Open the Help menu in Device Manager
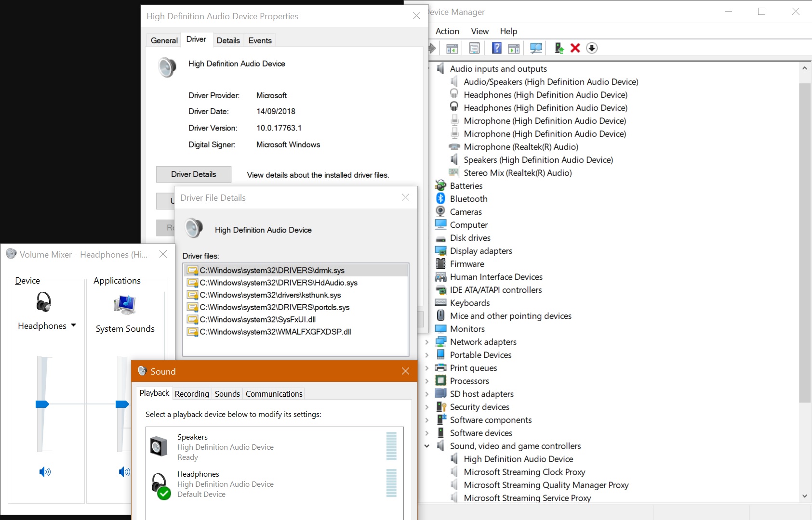The height and width of the screenshot is (520, 812). tap(508, 31)
